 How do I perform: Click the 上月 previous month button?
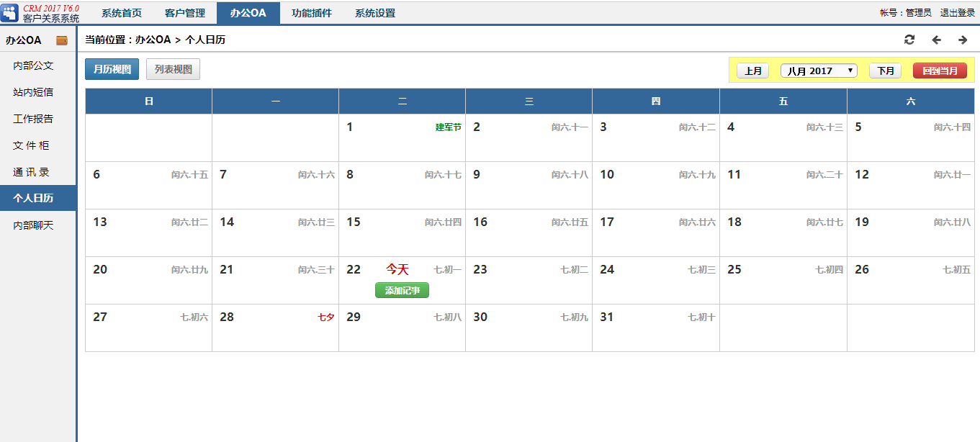click(752, 71)
